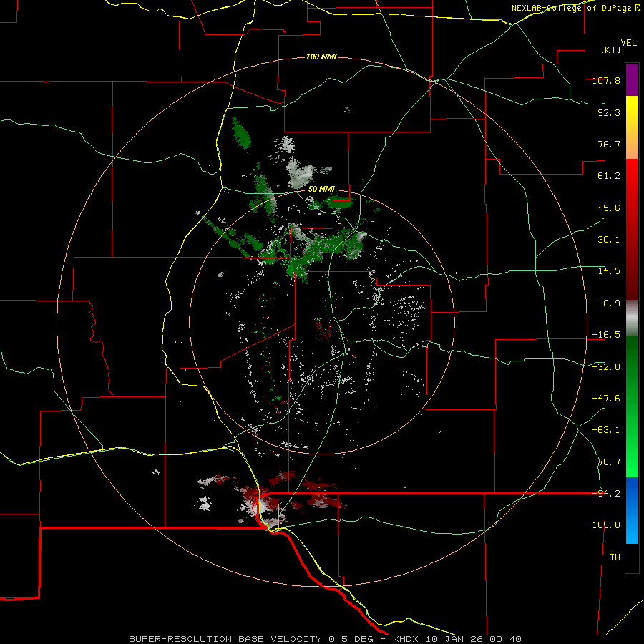The width and height of the screenshot is (644, 644).
Task: Click the 45.6 velocity scale value
Action: [609, 208]
